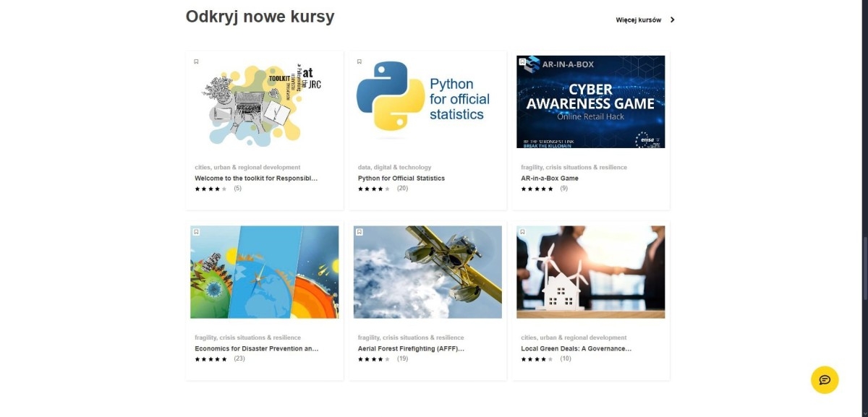
Task: Toggle bookmark on AR-in-a-Box Game card
Action: (523, 62)
